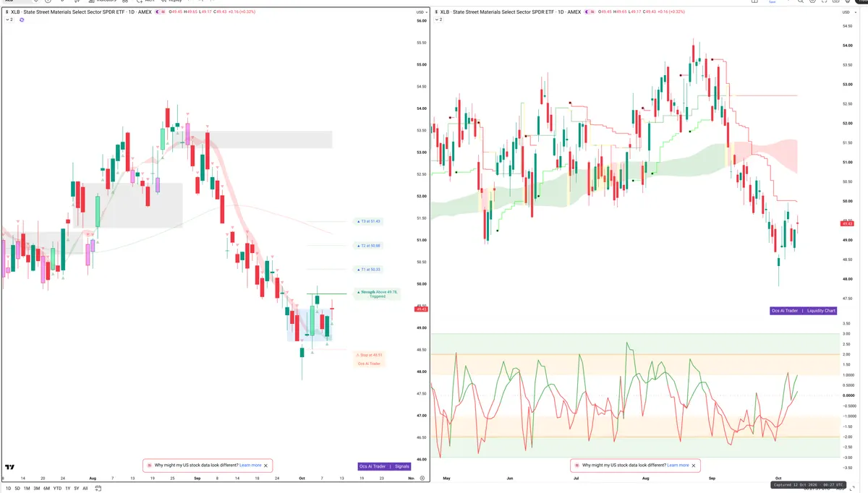Open the go-to-date calendar icon
The width and height of the screenshot is (868, 493).
(98, 489)
